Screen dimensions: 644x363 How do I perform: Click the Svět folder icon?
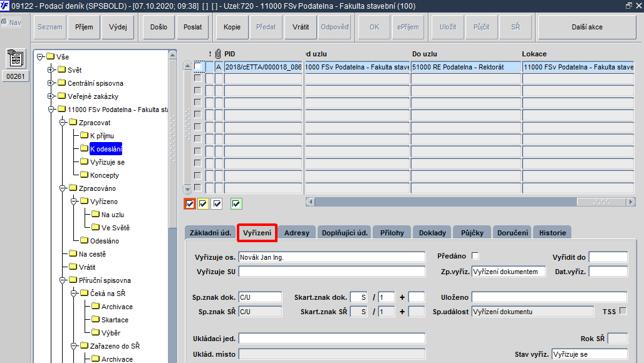(61, 69)
